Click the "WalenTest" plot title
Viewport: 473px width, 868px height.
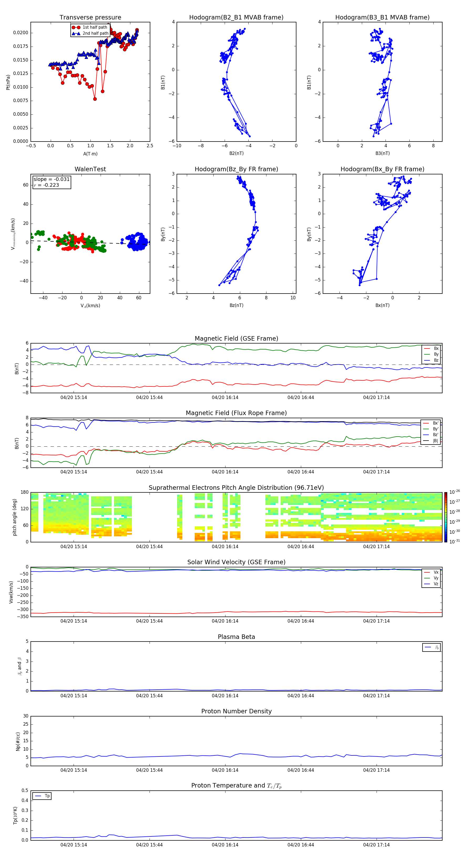coord(90,169)
